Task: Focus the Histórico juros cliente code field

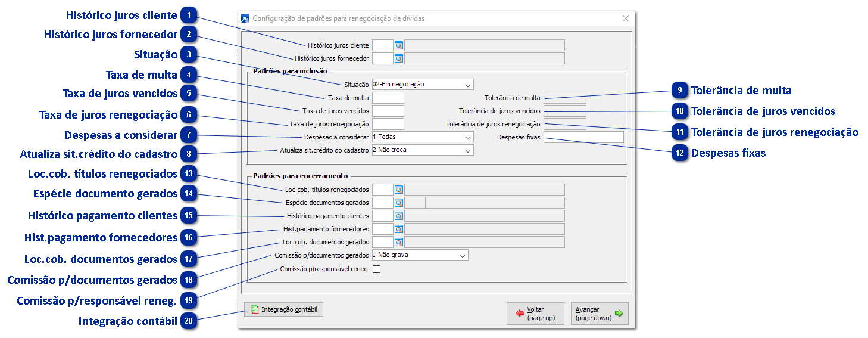Action: click(383, 45)
